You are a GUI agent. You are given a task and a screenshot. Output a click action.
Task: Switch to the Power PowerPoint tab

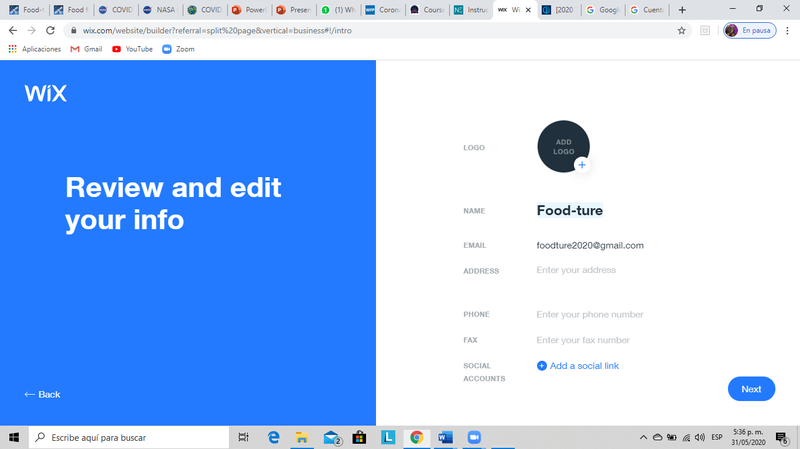point(249,10)
